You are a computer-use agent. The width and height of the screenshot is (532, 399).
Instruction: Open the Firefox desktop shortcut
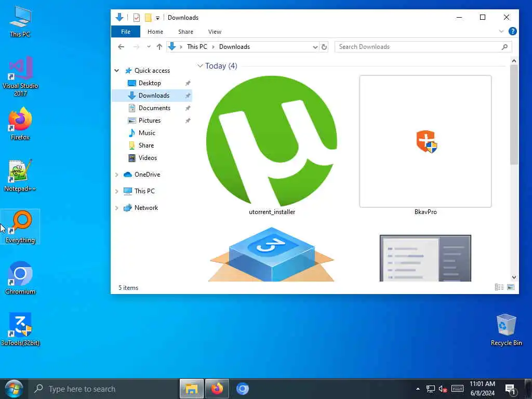[x=20, y=124]
